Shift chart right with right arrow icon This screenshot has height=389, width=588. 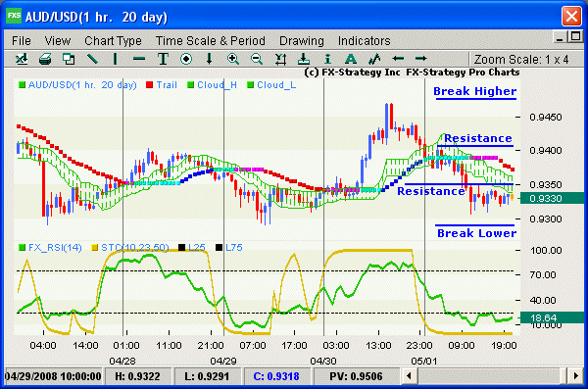421,59
